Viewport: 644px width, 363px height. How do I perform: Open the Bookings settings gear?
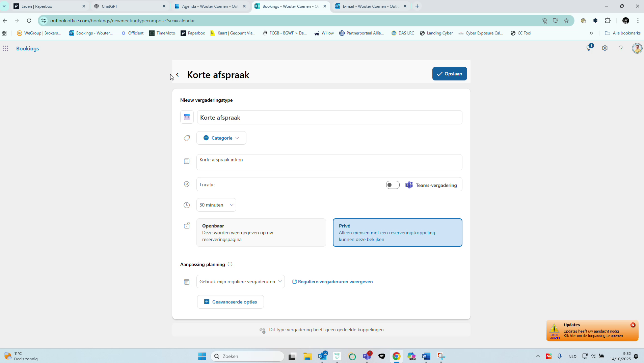(605, 48)
